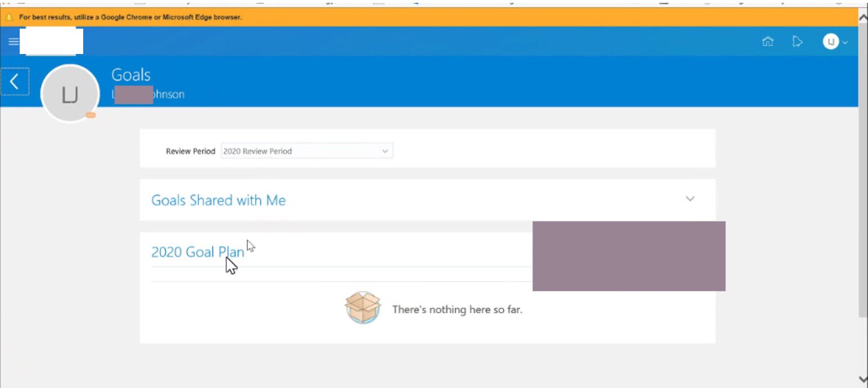
Task: Click the empty box illustration
Action: point(363,308)
